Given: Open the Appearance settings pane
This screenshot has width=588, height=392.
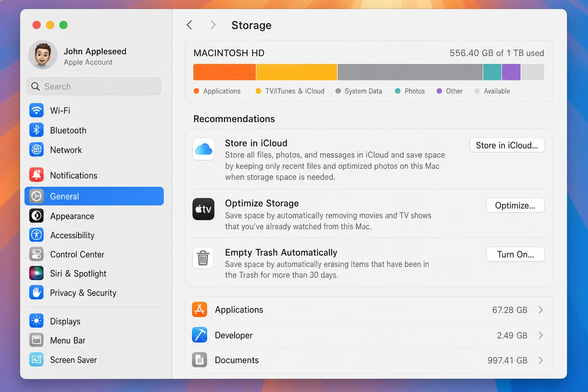Looking at the screenshot, I should point(94,216).
